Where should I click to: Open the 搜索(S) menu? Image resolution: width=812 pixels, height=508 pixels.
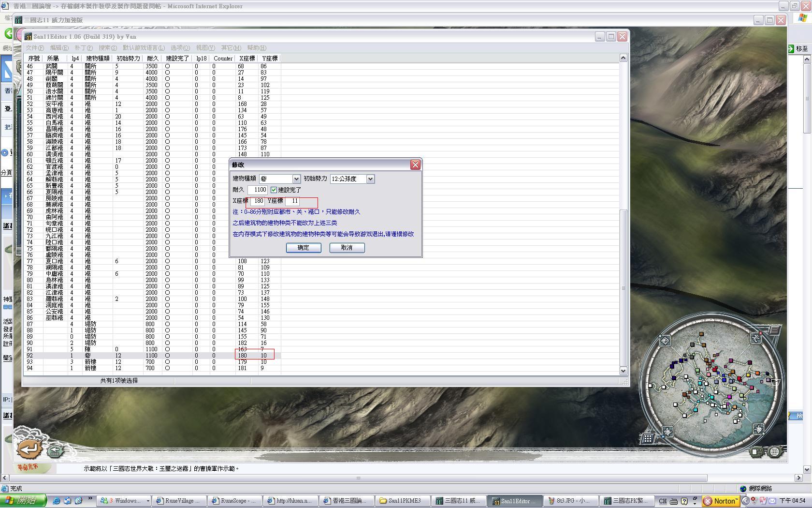[107, 48]
